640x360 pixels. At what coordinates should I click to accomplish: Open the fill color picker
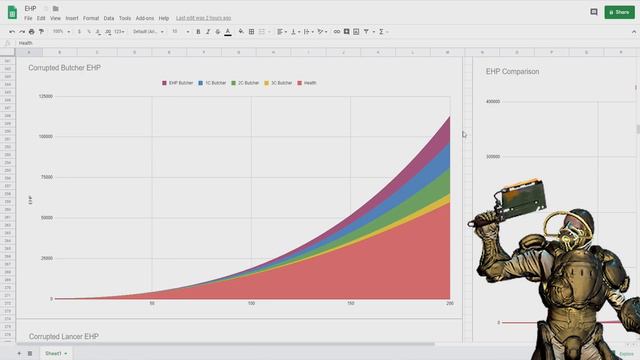241,31
